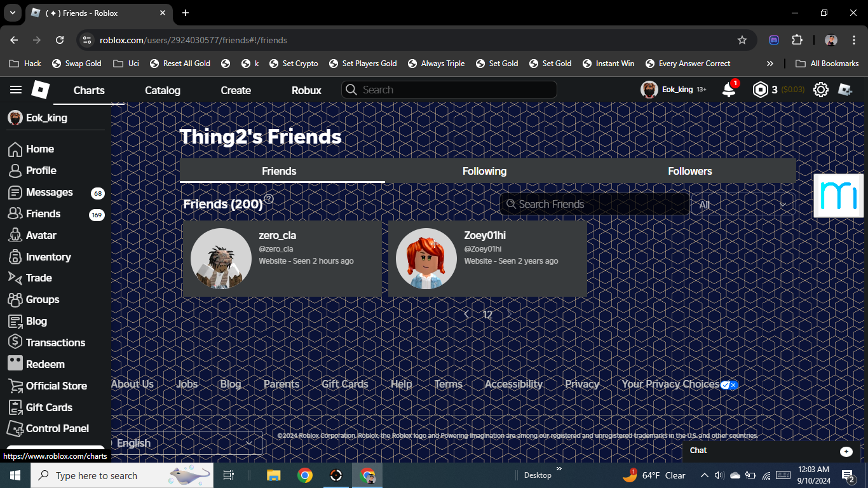Bookmark this page with star icon
The height and width of the screenshot is (488, 868).
click(x=742, y=40)
